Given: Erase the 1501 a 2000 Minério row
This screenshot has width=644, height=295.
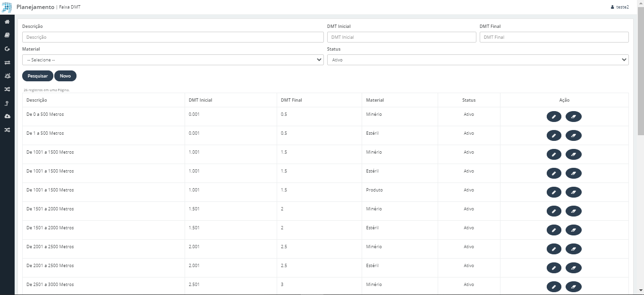Looking at the screenshot, I should coord(573,211).
